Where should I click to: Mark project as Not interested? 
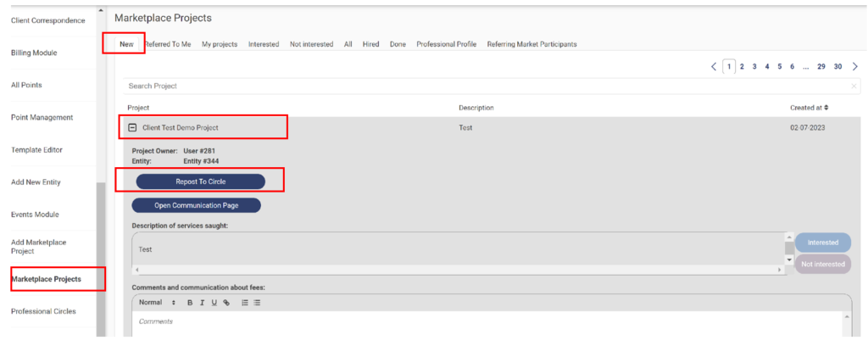click(822, 264)
